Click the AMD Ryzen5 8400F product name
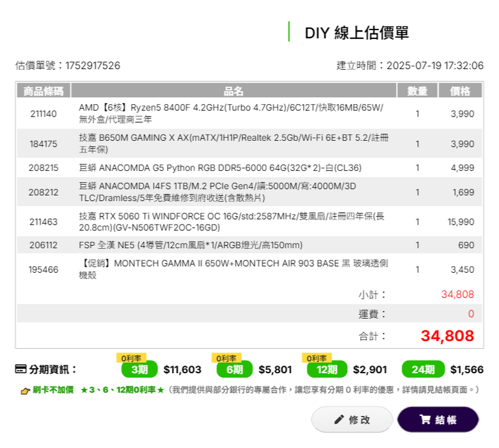Image resolution: width=499 pixels, height=448 pixels. tap(232, 113)
